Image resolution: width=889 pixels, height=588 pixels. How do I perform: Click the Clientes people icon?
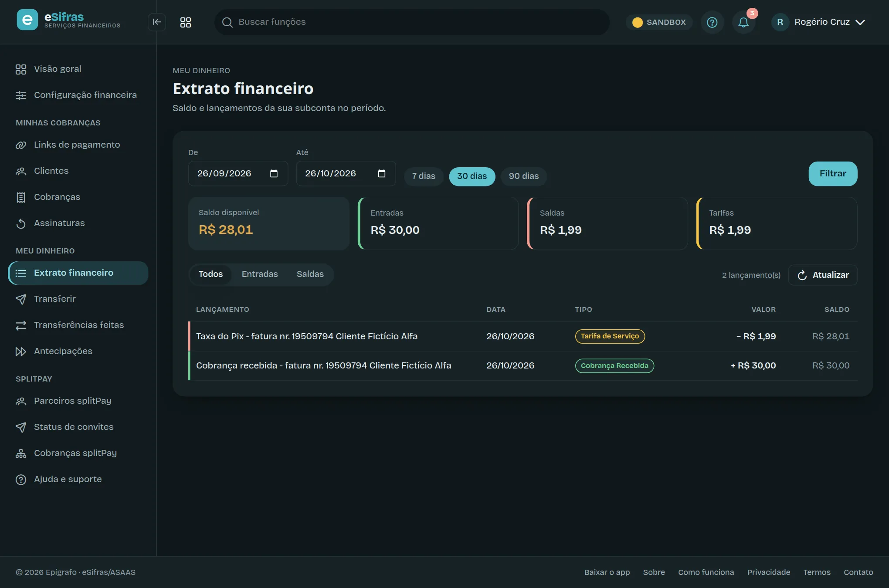(21, 171)
